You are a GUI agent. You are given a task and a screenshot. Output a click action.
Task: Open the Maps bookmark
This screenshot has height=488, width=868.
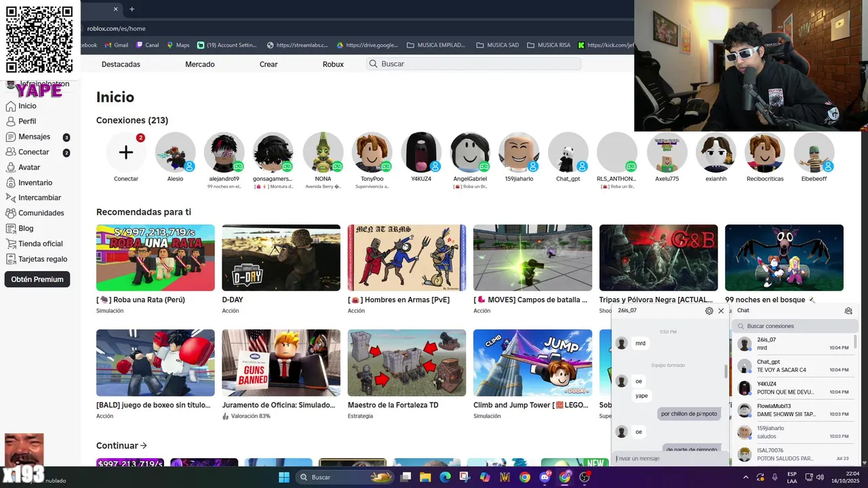point(178,45)
